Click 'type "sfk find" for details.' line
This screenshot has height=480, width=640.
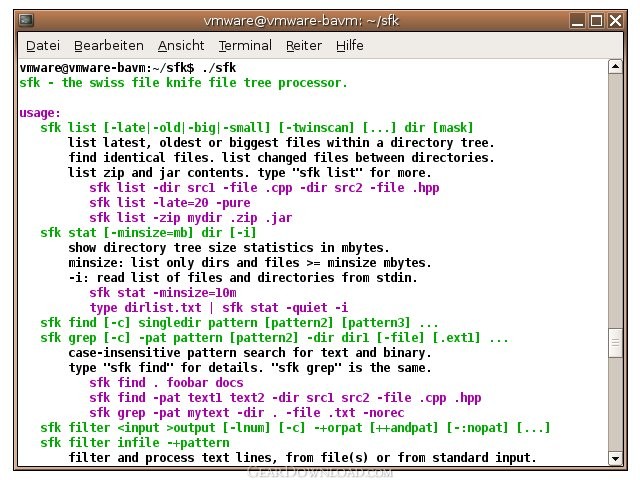pos(250,368)
